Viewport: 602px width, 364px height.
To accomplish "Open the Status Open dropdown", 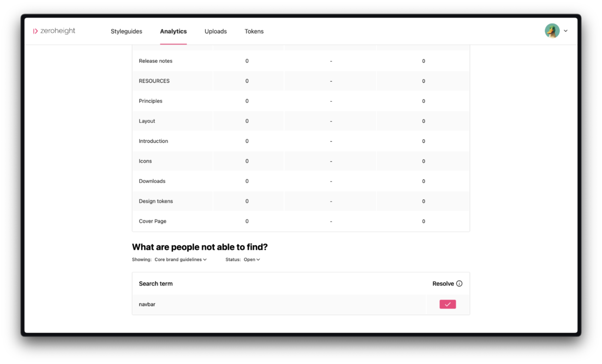I will 252,259.
